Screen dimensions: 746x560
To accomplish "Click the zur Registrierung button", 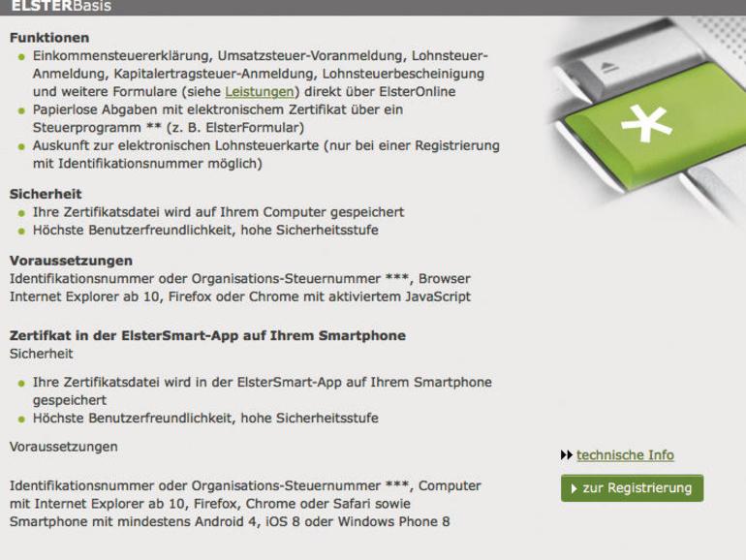I will [632, 488].
